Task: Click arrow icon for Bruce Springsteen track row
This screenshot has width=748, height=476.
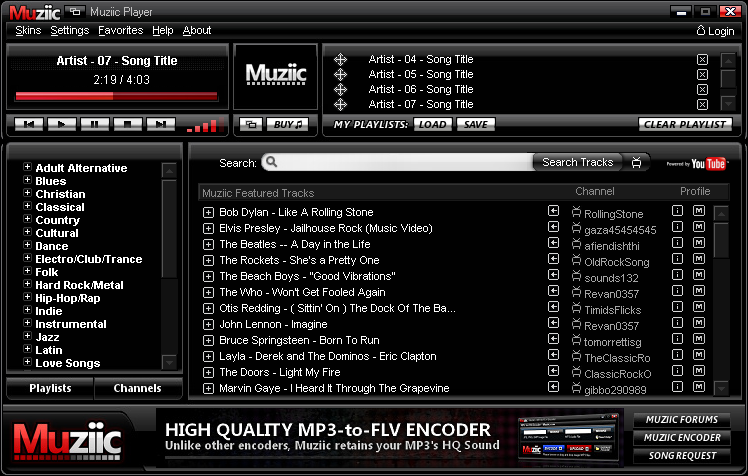Action: (x=553, y=339)
